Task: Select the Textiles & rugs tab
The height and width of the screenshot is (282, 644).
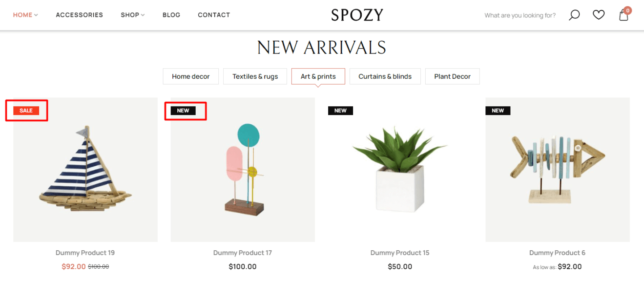Action: [255, 76]
